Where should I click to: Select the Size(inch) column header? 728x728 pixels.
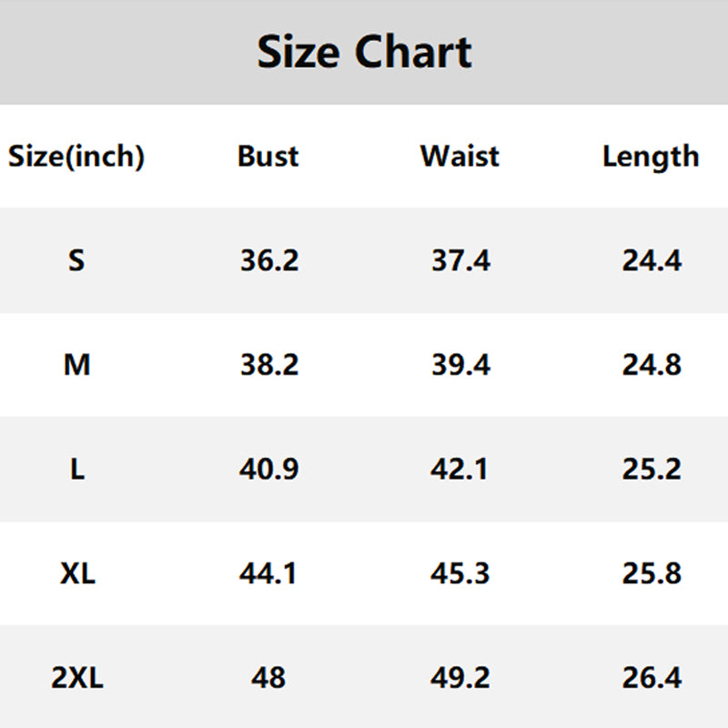click(x=76, y=157)
